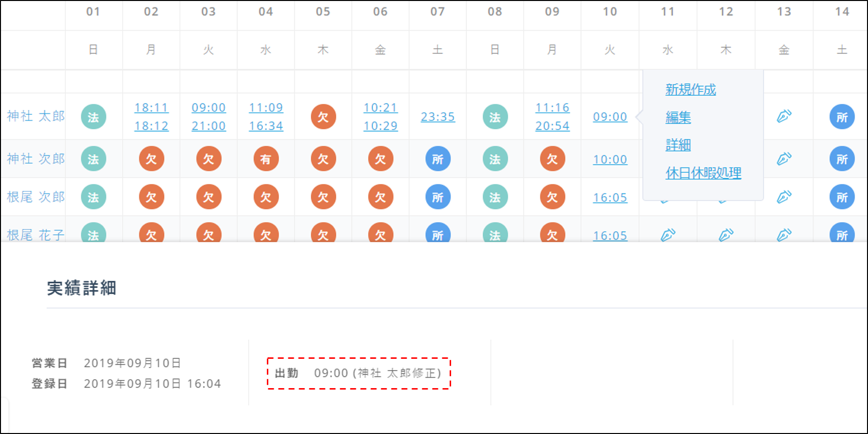Choose 新規作成 from the popup menu
This screenshot has height=434, width=868.
[690, 89]
